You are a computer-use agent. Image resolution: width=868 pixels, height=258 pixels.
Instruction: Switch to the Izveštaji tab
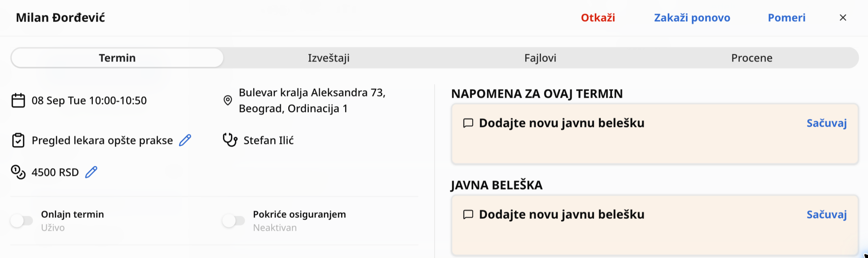pos(329,58)
